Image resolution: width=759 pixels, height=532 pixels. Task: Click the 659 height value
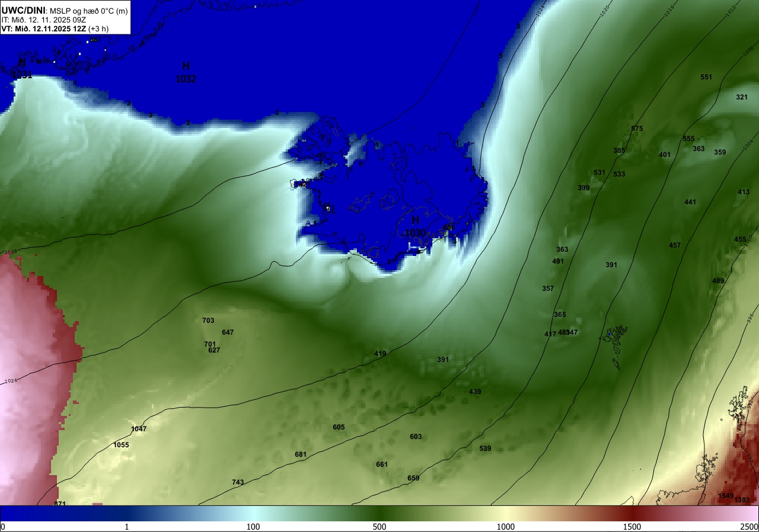(x=413, y=478)
